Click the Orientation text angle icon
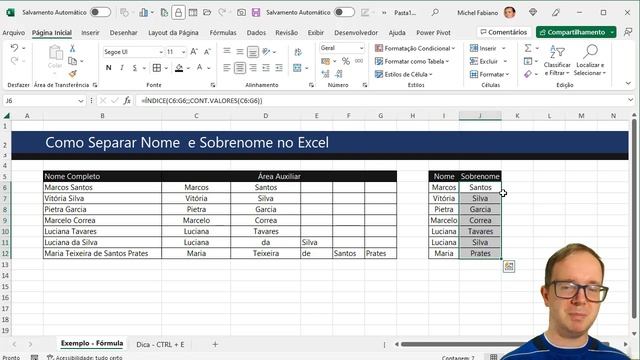This screenshot has height=360, width=640. click(267, 51)
